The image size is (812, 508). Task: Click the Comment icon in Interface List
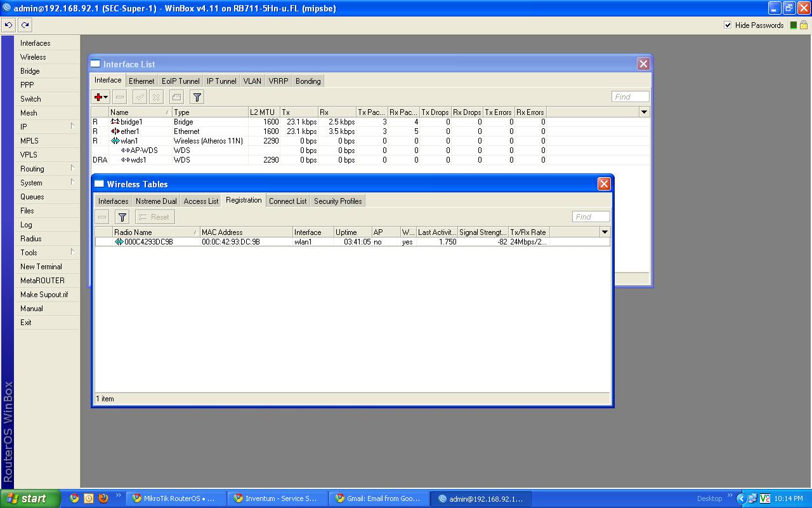point(176,97)
